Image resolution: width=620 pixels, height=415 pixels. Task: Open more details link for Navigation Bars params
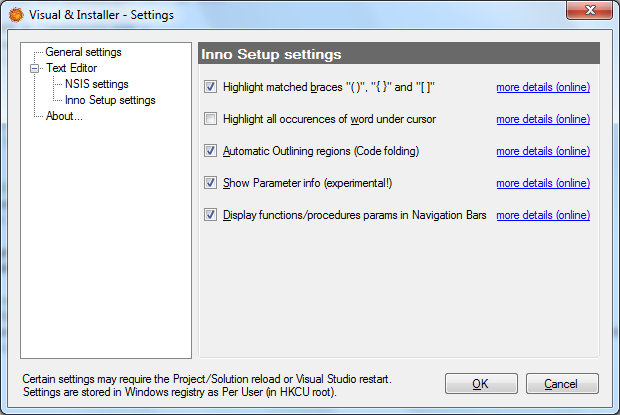[x=543, y=215]
